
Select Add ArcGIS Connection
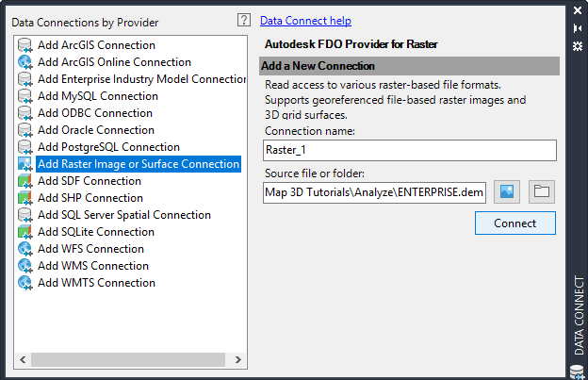click(x=96, y=45)
